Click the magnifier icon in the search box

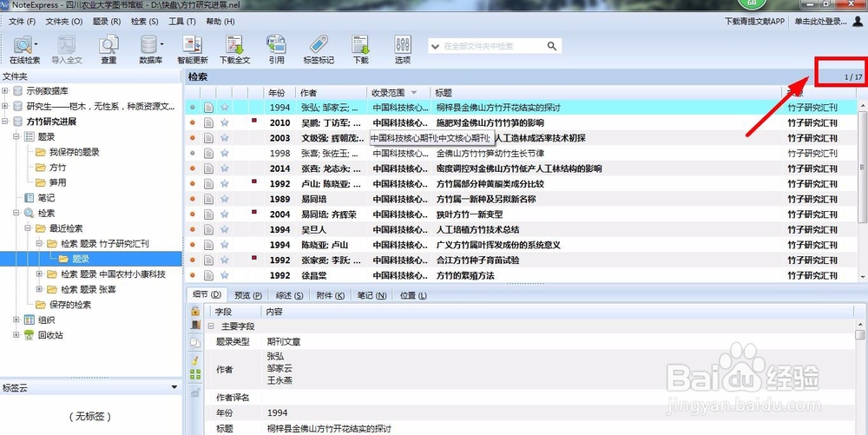552,46
